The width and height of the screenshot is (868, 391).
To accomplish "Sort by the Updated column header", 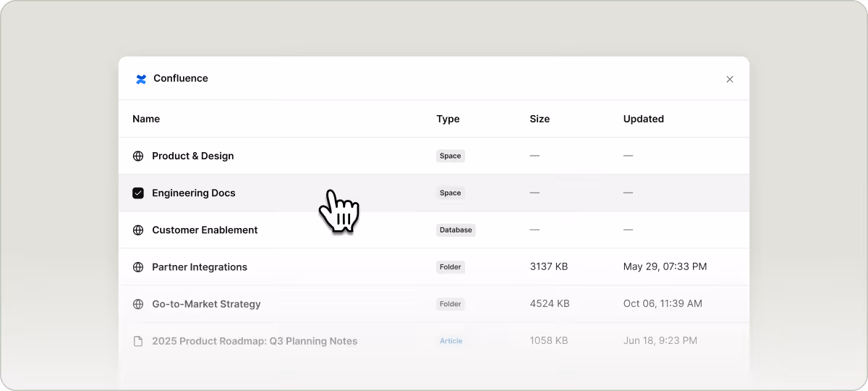I will pos(644,119).
